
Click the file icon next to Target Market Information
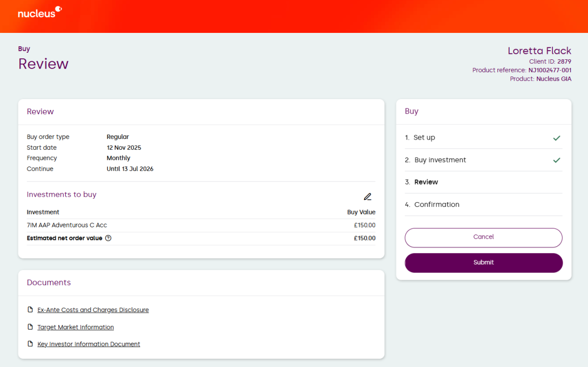coord(30,327)
